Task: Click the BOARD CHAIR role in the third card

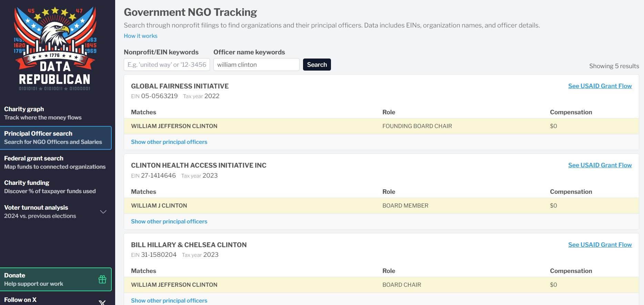Action: (x=402, y=285)
